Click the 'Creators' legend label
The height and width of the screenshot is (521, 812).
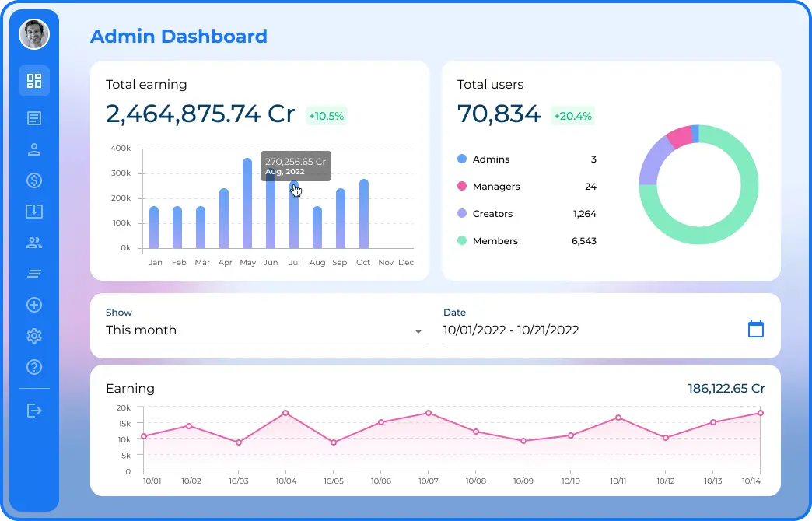coord(492,213)
